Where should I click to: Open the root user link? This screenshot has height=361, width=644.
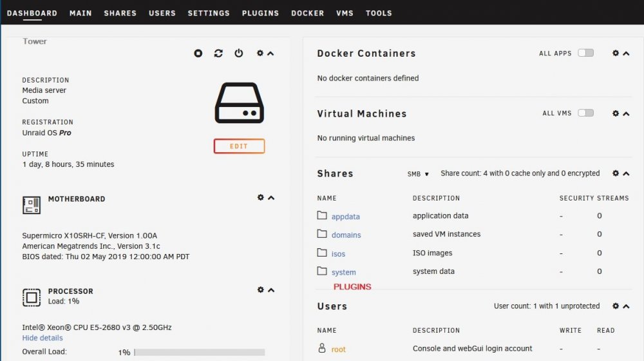click(x=339, y=349)
